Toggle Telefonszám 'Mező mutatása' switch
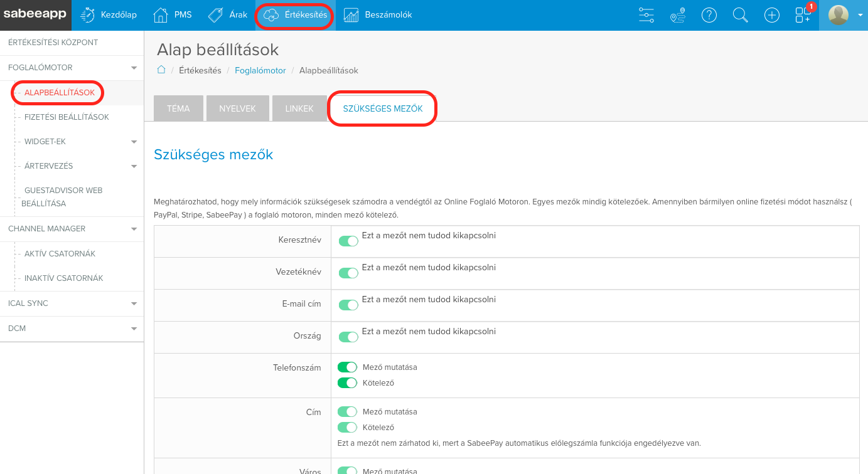This screenshot has height=474, width=868. pyautogui.click(x=347, y=367)
